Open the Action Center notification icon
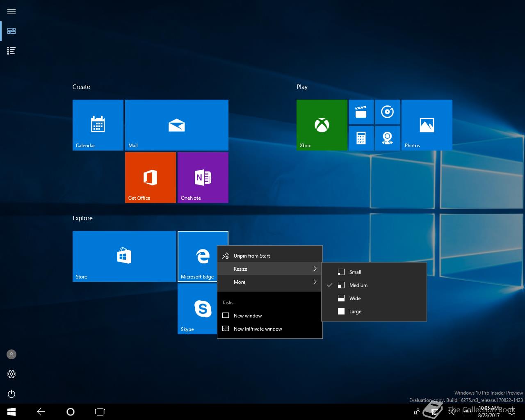 pyautogui.click(x=511, y=412)
